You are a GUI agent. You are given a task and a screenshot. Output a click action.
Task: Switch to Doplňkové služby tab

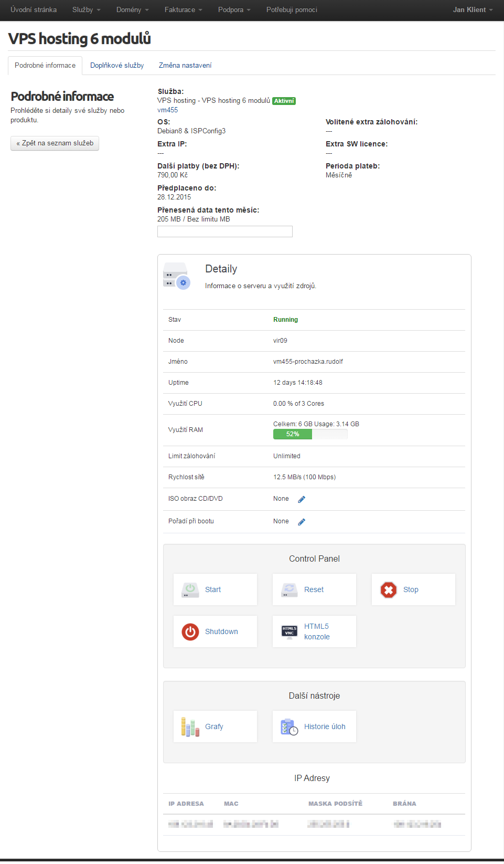[x=117, y=66]
